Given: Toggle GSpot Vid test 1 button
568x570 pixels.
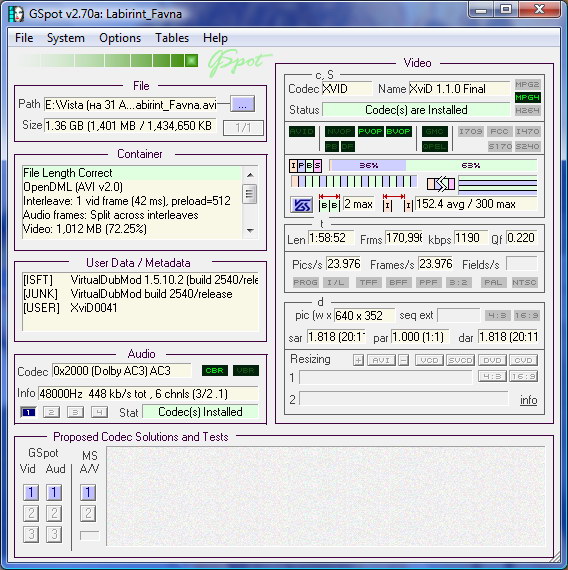Looking at the screenshot, I should (31, 493).
